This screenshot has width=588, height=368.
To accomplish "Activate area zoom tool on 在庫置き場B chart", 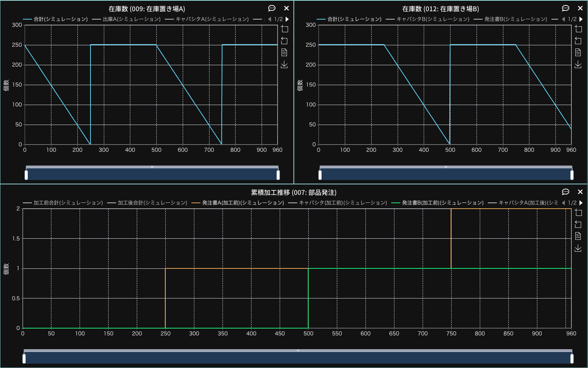I will point(578,29).
